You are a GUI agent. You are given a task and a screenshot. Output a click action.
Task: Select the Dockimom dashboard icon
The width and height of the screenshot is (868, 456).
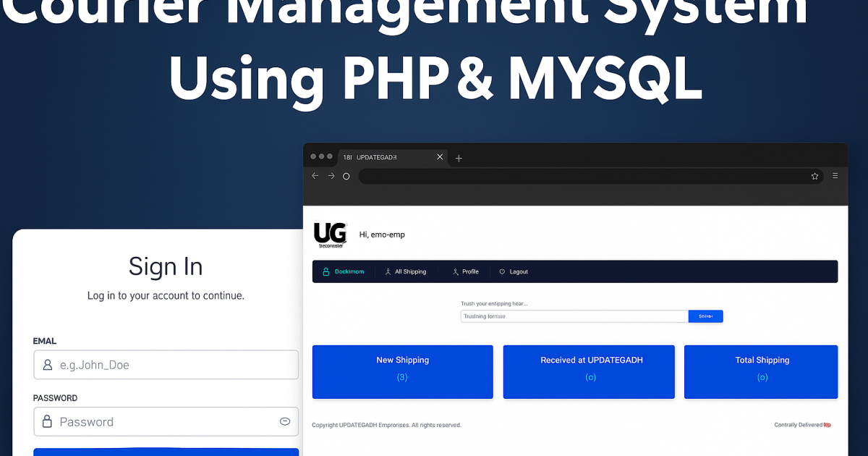325,271
